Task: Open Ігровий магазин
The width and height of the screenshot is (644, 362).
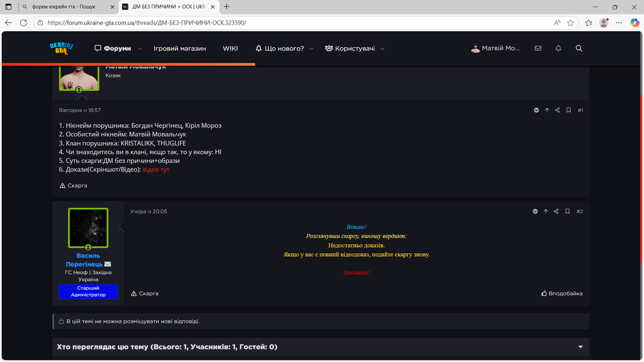Action: click(180, 49)
